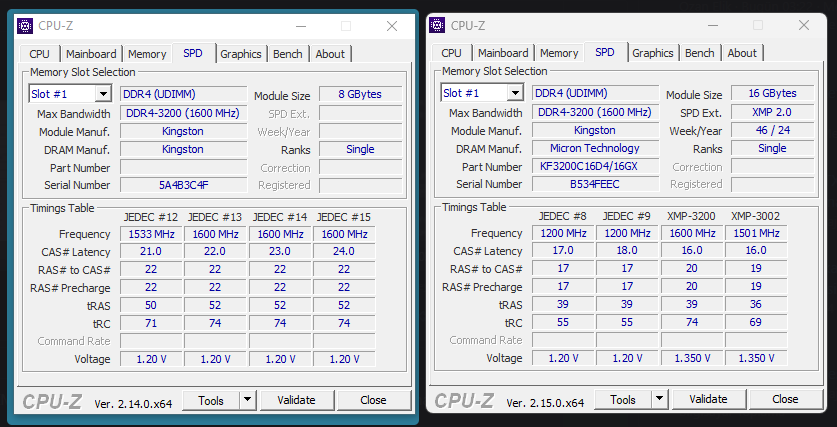Click JEDEC #13 column header
The image size is (837, 427).
coord(215,217)
